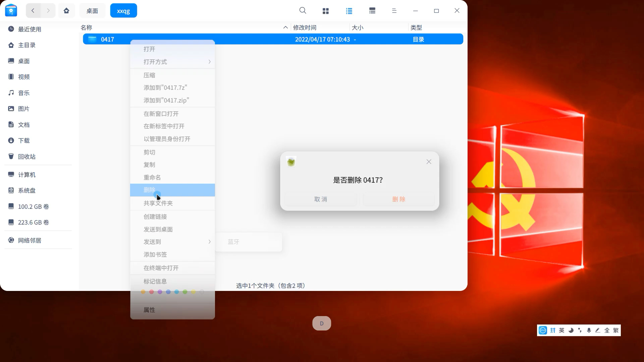The image size is (644, 362).
Task: Switch to icon grid view
Action: [x=326, y=11]
